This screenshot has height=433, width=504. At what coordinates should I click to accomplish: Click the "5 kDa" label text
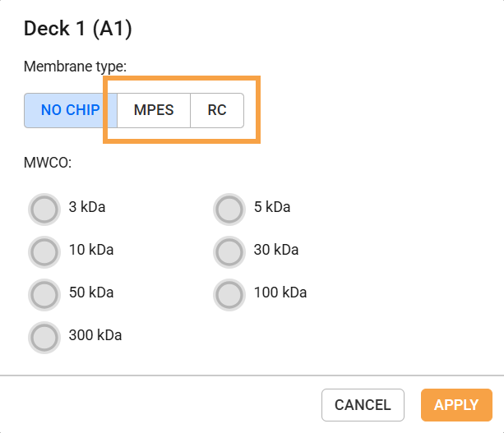click(273, 207)
